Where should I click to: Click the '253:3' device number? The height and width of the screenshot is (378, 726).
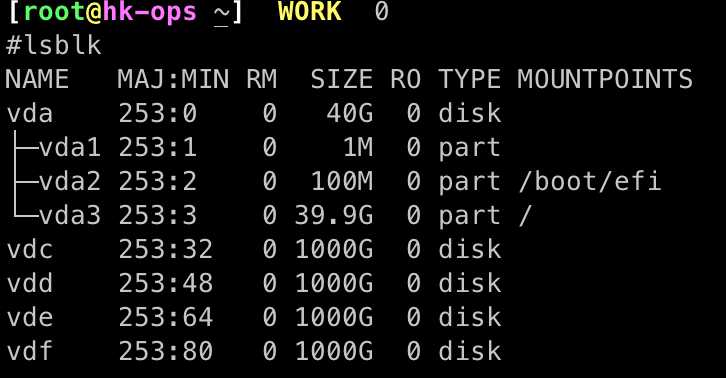158,215
